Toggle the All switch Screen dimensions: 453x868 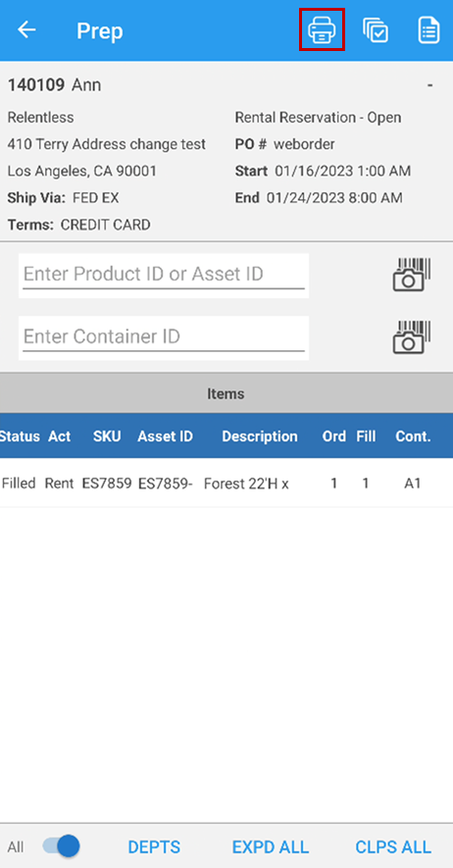click(61, 846)
